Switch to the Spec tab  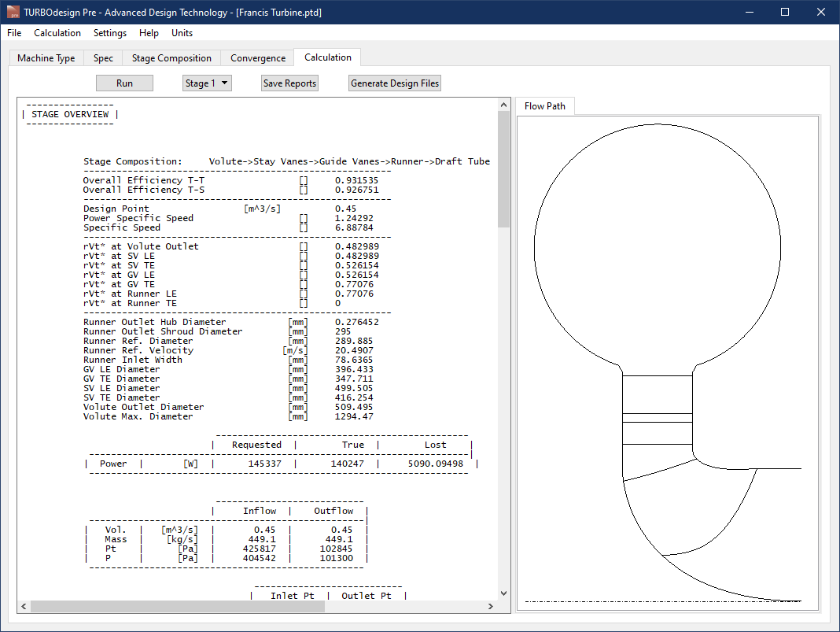[103, 57]
